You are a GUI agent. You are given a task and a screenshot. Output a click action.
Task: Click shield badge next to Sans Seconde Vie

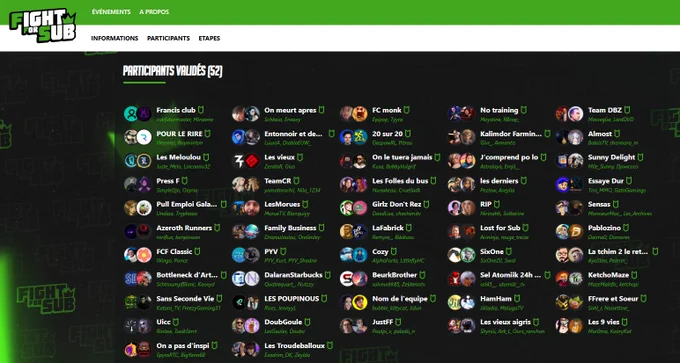(x=219, y=298)
